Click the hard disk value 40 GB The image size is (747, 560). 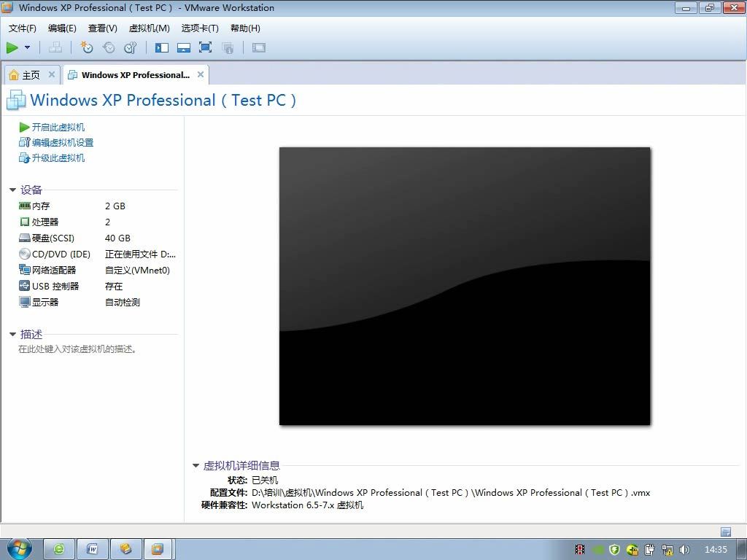pos(117,238)
